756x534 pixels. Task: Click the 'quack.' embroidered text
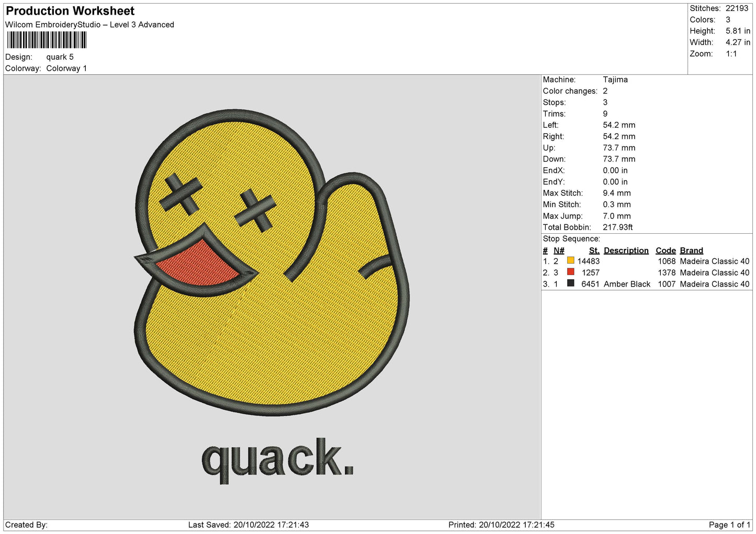[278, 460]
